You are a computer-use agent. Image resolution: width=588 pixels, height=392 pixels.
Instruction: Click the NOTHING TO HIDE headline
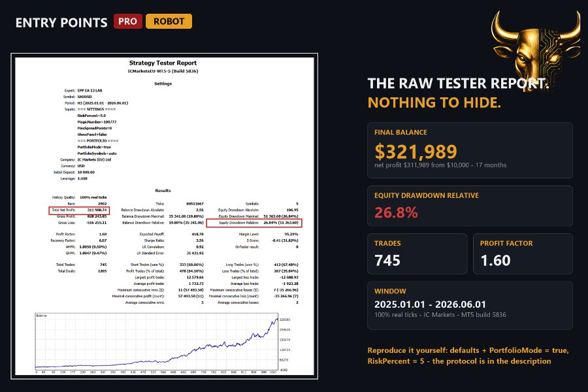[434, 103]
